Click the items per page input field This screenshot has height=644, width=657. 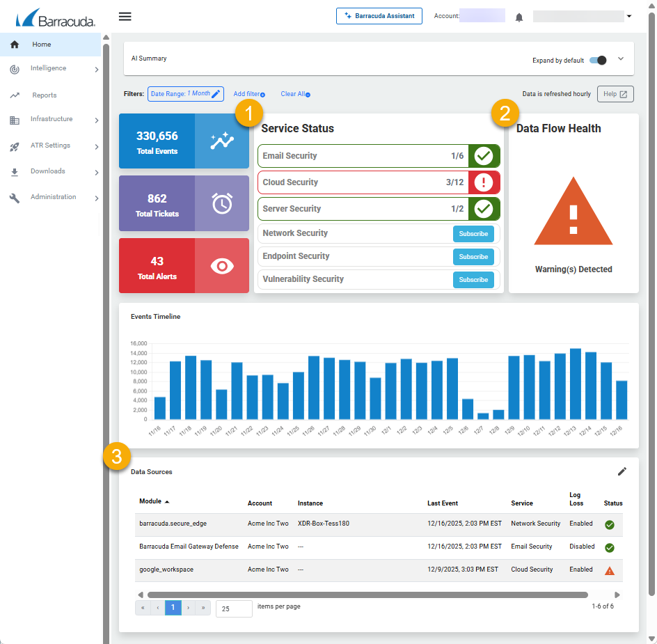click(234, 608)
